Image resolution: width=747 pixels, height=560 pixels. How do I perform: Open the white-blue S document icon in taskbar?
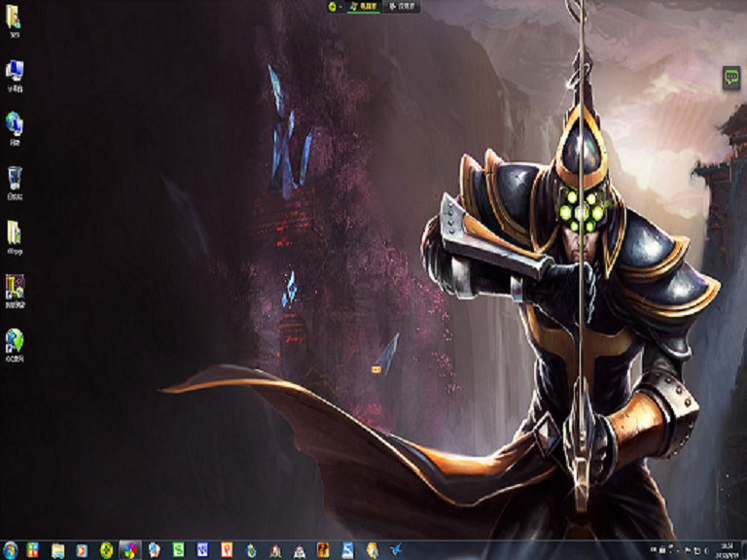click(347, 550)
